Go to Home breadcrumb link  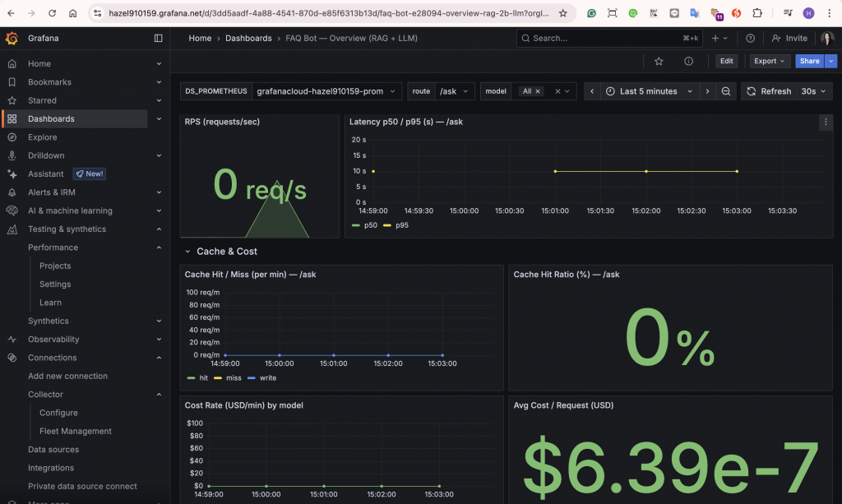click(x=200, y=38)
